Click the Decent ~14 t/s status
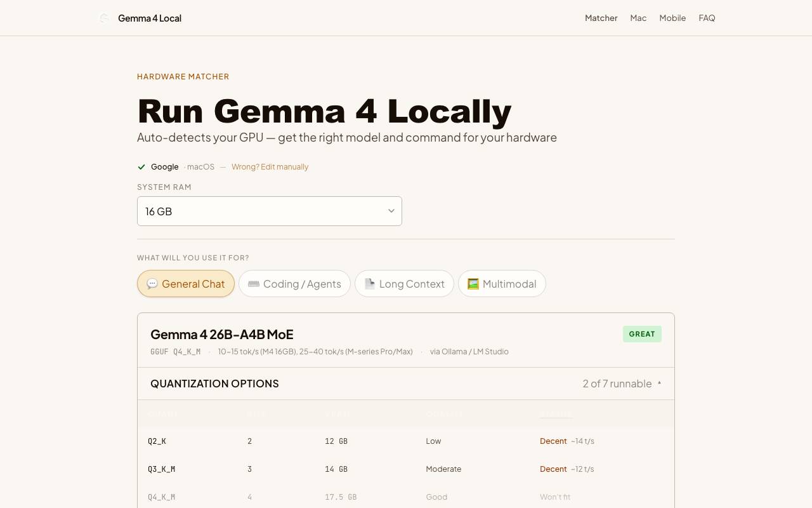 [567, 441]
